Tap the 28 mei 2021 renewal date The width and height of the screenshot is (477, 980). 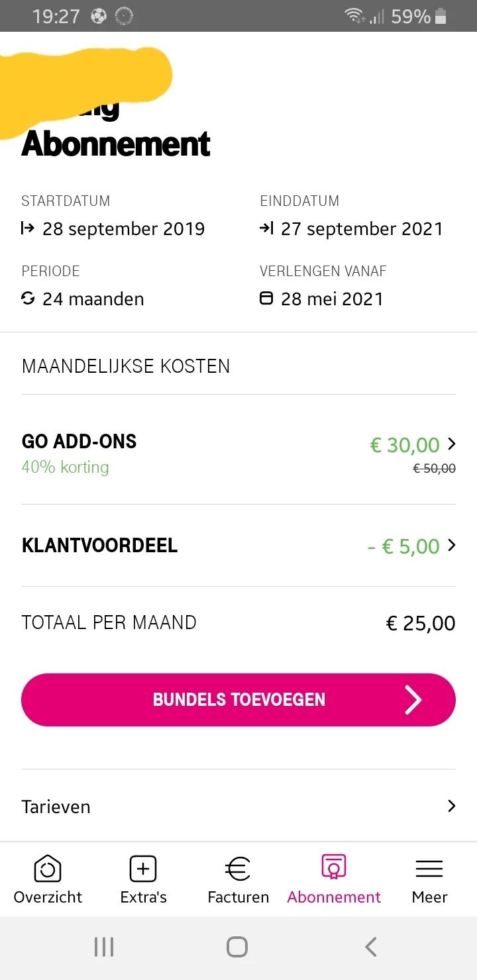click(x=332, y=299)
